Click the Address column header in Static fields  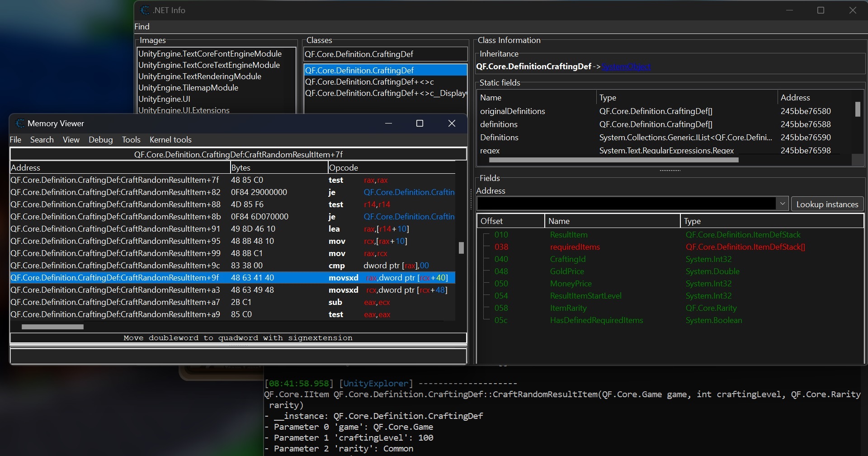[x=814, y=98]
